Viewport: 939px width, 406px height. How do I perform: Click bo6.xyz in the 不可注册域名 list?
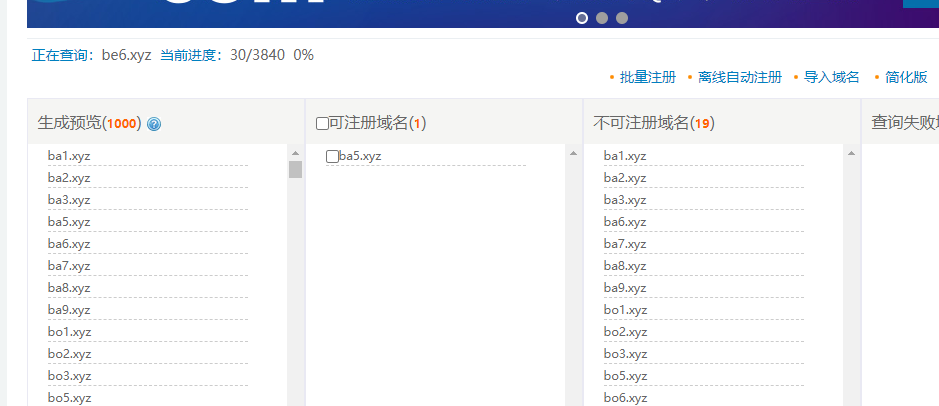click(626, 398)
